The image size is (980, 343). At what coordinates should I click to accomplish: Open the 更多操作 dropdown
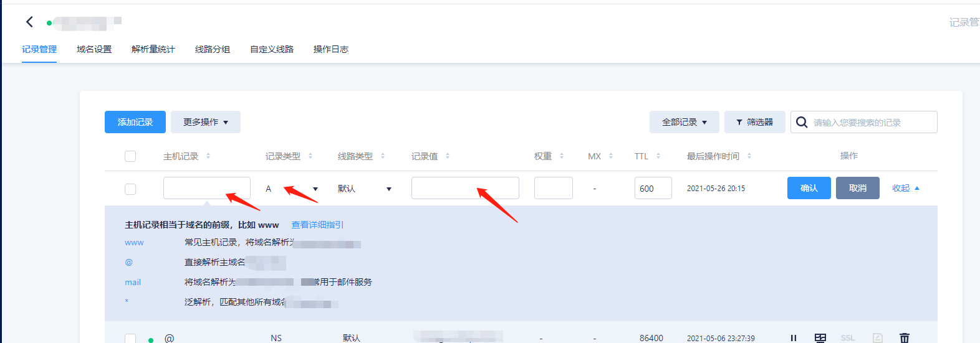[206, 122]
